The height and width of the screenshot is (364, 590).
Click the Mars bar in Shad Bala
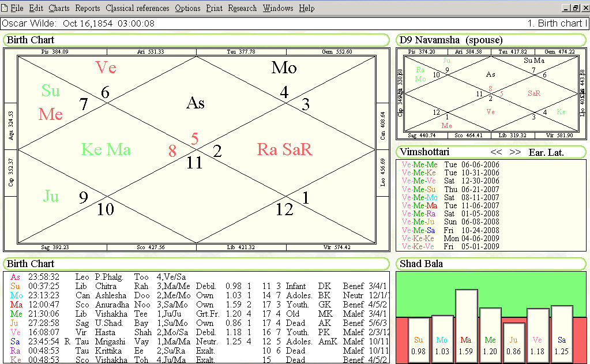tap(467, 326)
